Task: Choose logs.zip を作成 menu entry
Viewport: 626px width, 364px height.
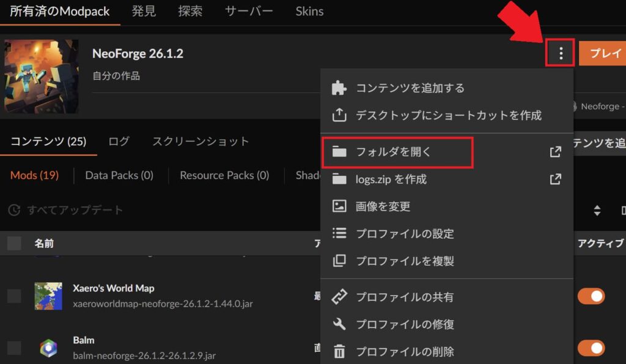Action: pyautogui.click(x=447, y=179)
